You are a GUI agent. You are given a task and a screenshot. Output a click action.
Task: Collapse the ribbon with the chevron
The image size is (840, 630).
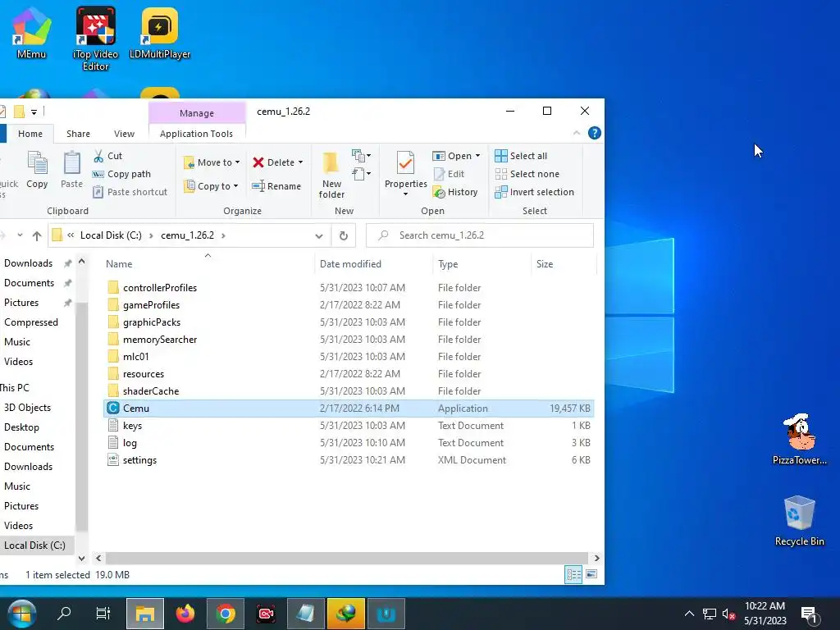pos(577,133)
